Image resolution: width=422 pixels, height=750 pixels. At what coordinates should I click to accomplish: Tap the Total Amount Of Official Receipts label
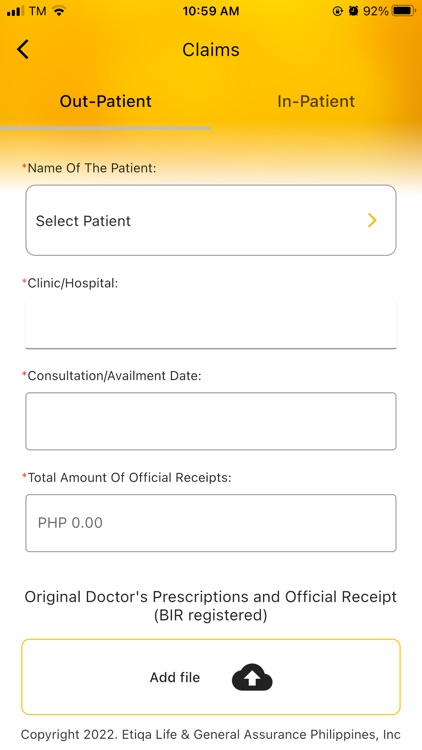pyautogui.click(x=127, y=477)
